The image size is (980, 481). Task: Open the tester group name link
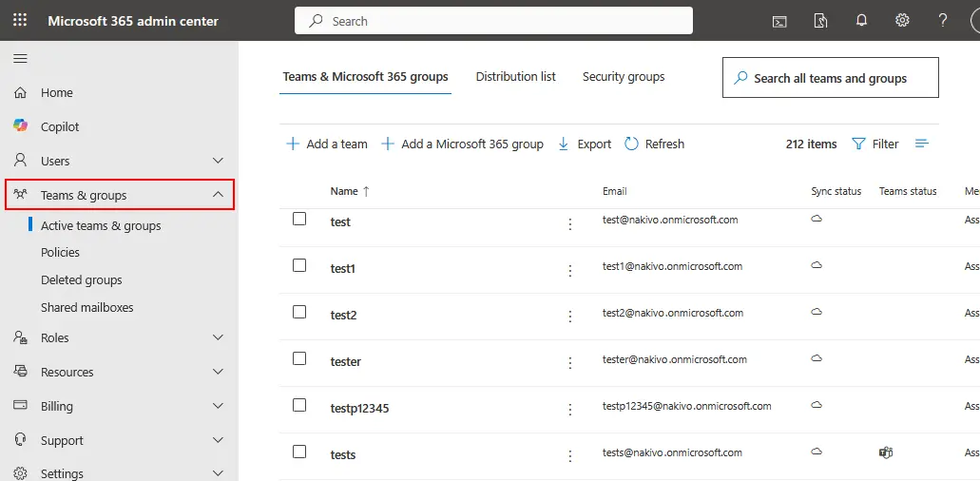coord(346,361)
